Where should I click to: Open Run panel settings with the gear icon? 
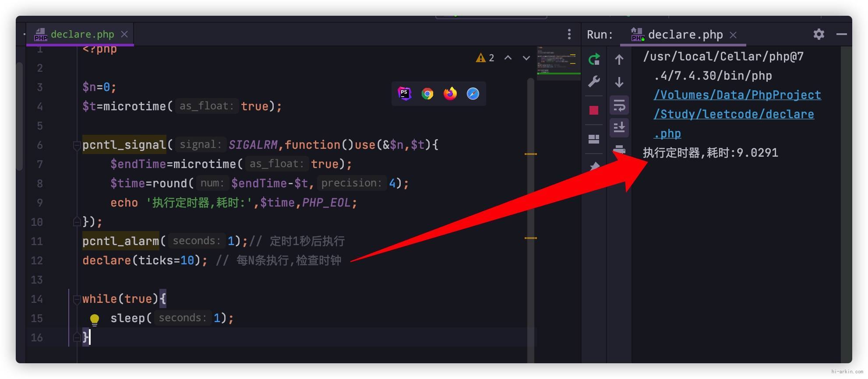pyautogui.click(x=819, y=34)
